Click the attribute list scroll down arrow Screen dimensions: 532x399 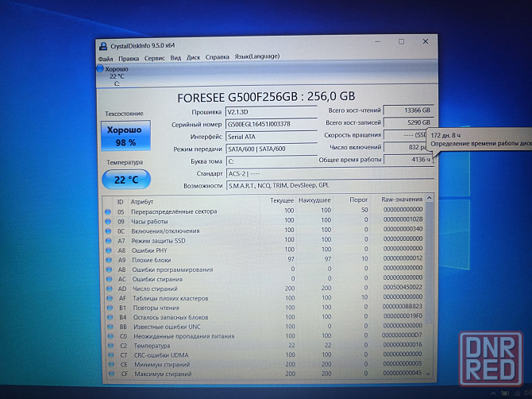click(x=429, y=374)
